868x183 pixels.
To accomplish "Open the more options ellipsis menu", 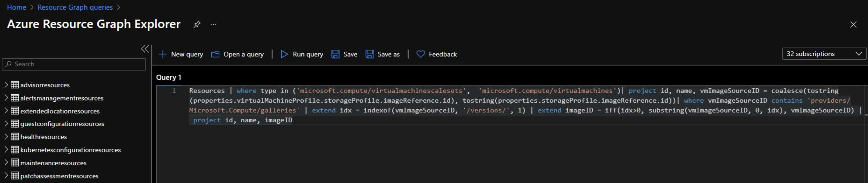I will click(213, 24).
